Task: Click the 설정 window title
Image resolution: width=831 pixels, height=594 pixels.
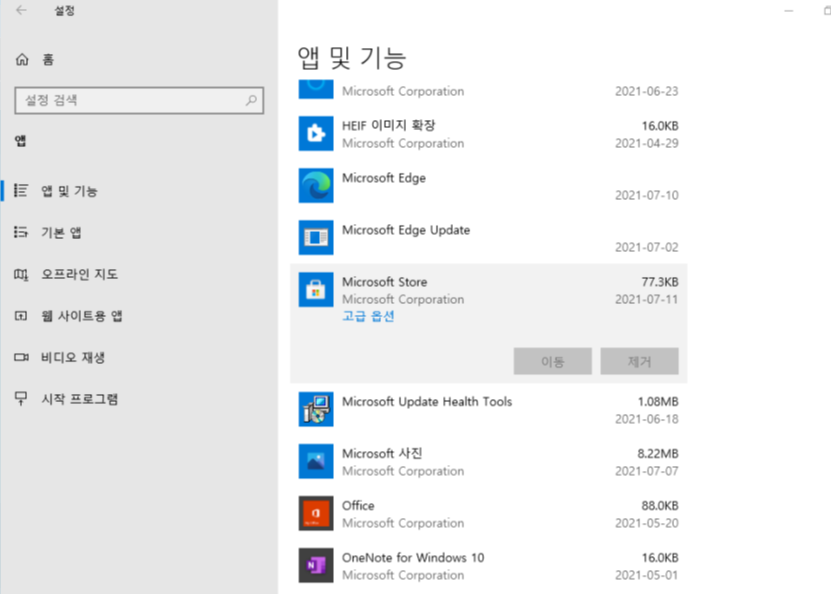Action: tap(65, 11)
